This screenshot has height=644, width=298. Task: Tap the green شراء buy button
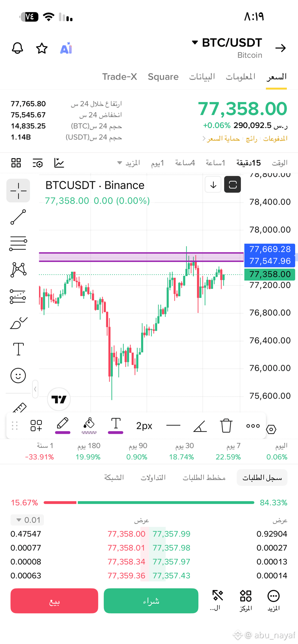pos(151,601)
